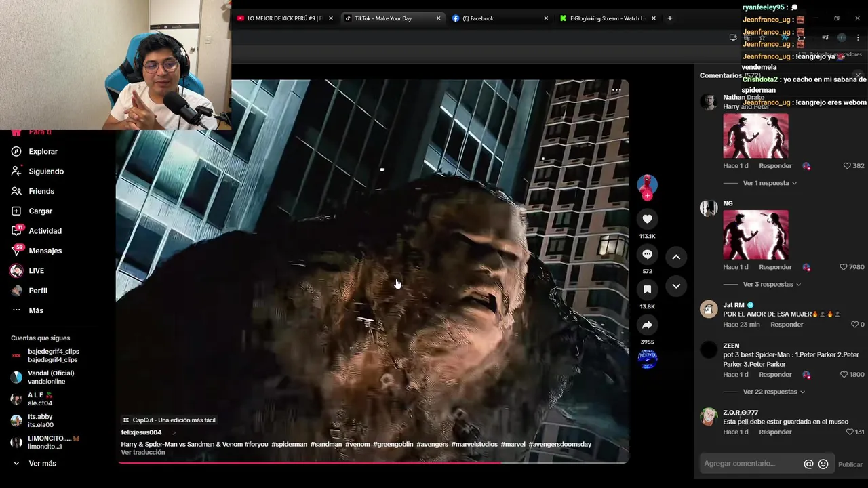Click Ver traducción under video caption
The height and width of the screenshot is (488, 868).
[143, 453]
